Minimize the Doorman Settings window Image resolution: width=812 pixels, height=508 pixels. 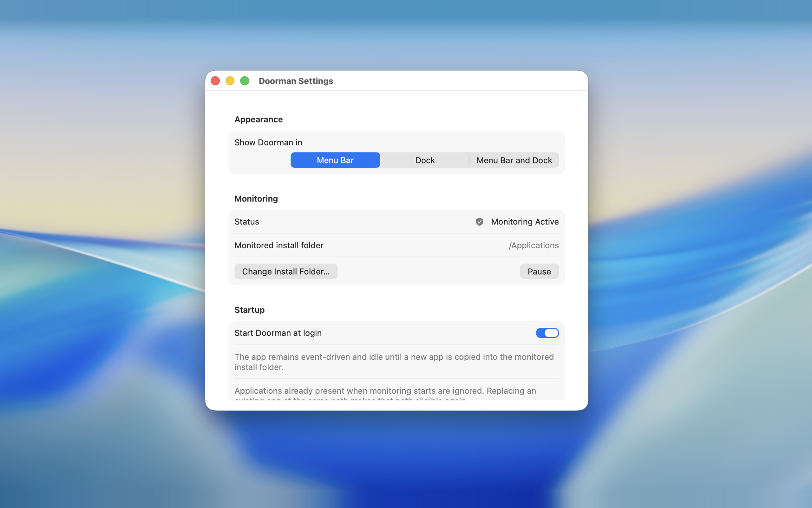coord(230,81)
